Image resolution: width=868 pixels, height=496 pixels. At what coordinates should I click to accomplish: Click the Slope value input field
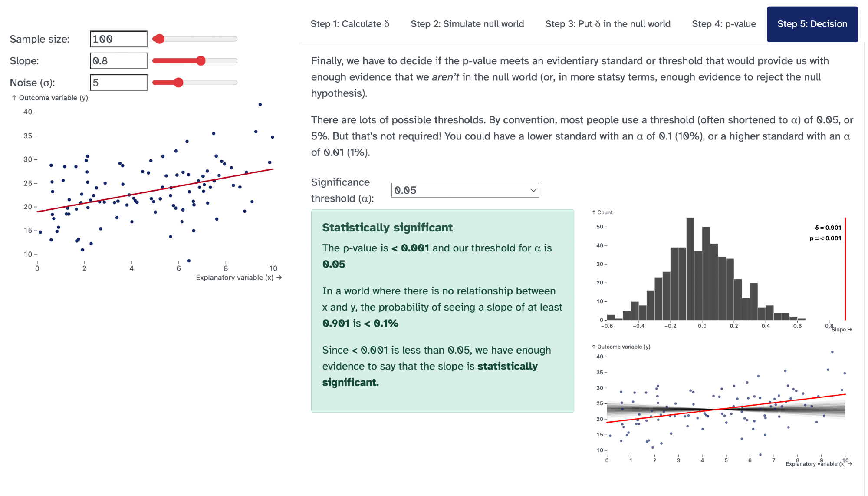pos(118,61)
